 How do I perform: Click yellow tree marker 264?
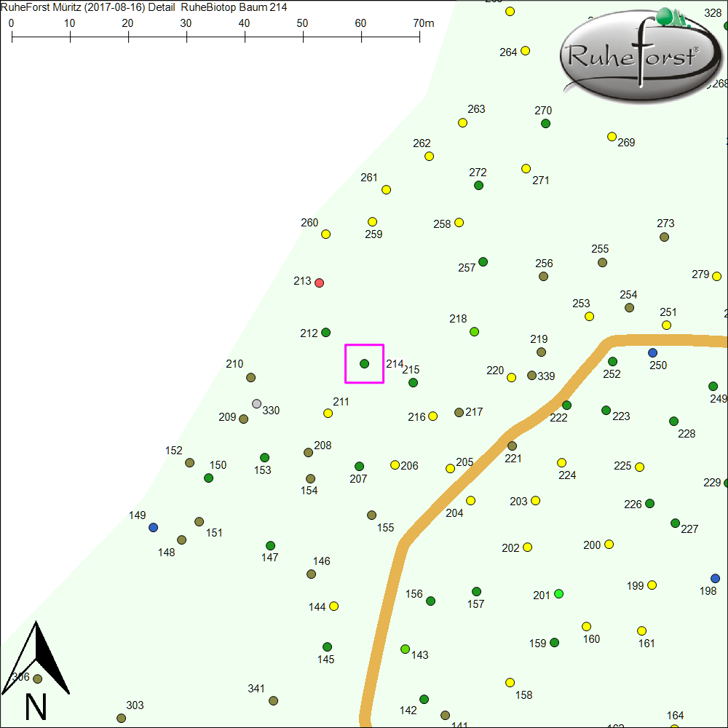click(x=525, y=51)
